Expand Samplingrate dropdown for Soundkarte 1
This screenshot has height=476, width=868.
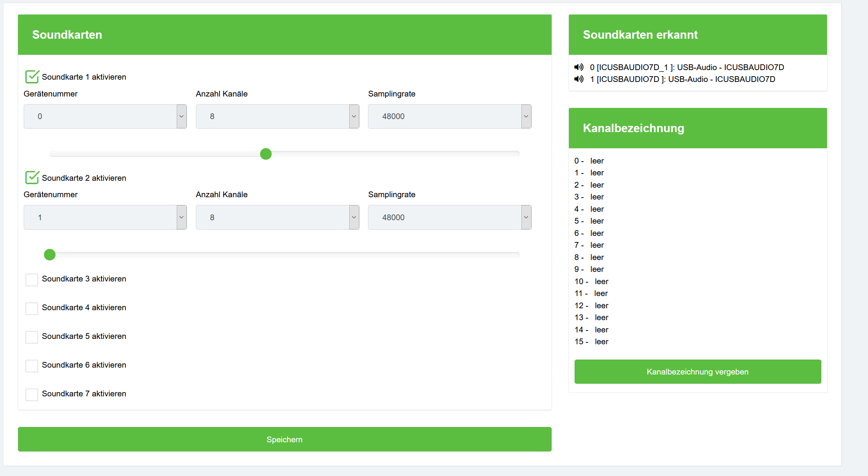(x=449, y=116)
